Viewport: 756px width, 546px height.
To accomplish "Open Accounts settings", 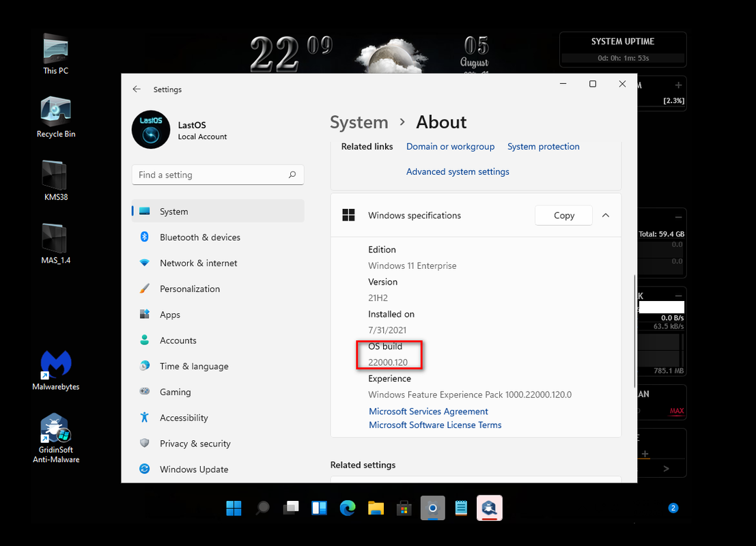I will click(218, 340).
